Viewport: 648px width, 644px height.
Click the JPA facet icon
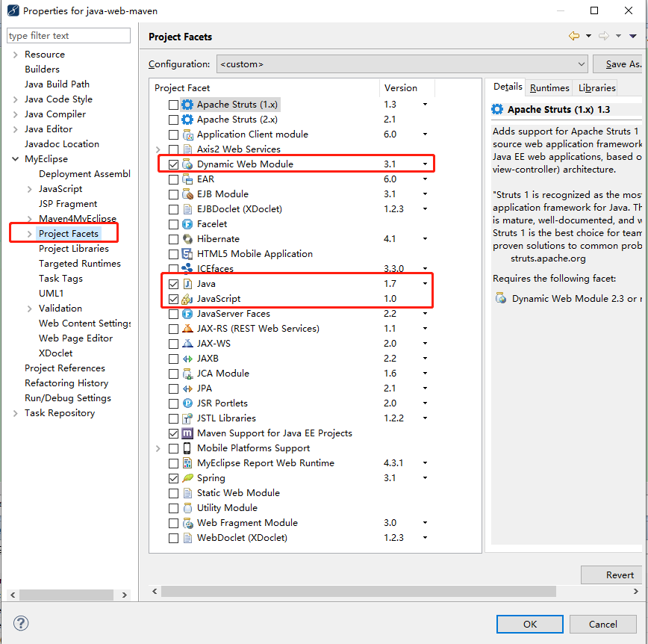(187, 388)
